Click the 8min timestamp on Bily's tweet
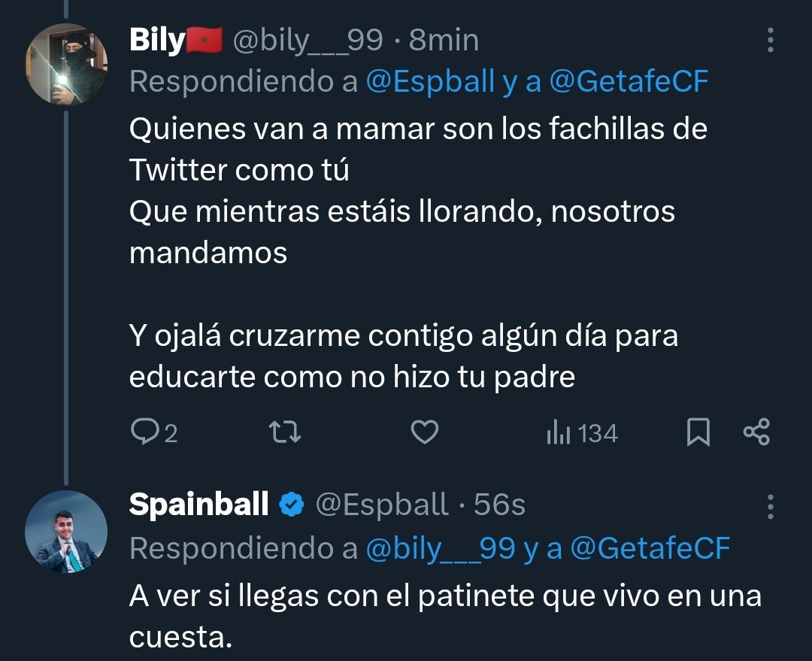Viewport: 812px width, 661px height. pyautogui.click(x=444, y=41)
